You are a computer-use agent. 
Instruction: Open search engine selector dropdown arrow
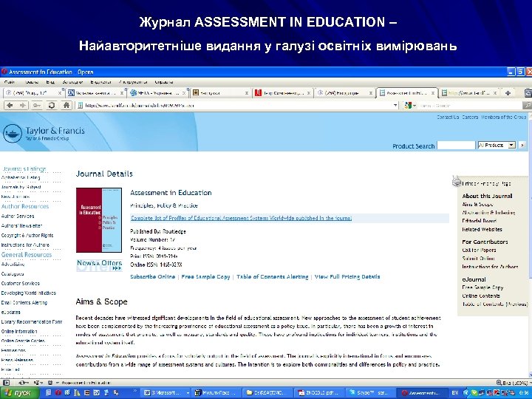click(x=415, y=106)
